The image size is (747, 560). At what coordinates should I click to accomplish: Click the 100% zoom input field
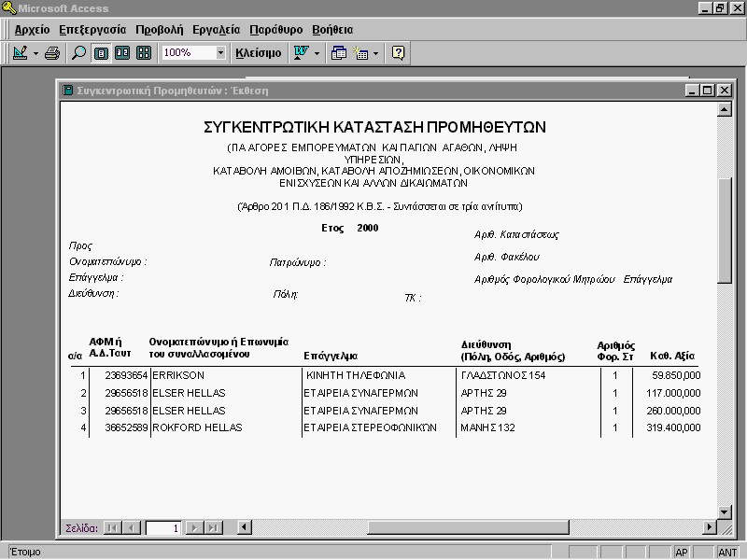(189, 52)
